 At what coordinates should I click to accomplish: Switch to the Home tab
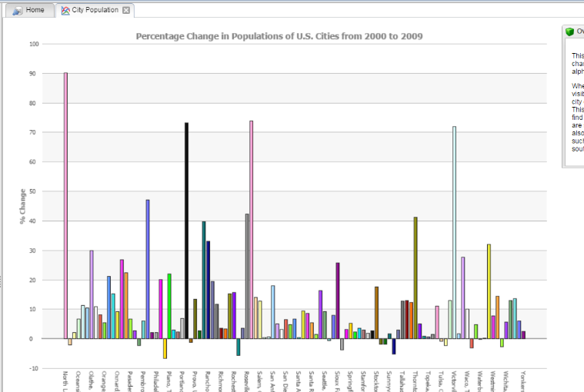29,10
